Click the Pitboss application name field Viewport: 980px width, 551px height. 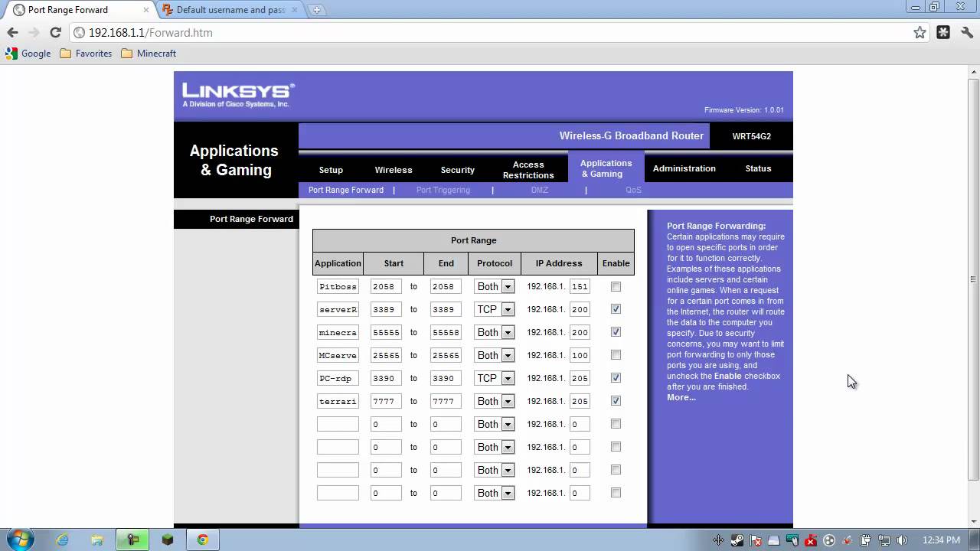point(338,286)
